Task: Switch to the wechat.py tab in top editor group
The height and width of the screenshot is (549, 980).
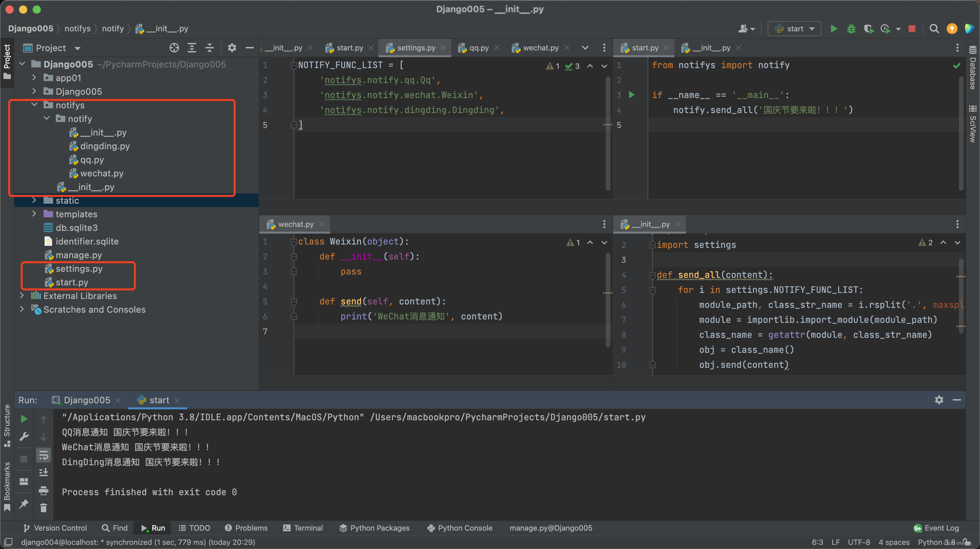Action: coord(540,48)
